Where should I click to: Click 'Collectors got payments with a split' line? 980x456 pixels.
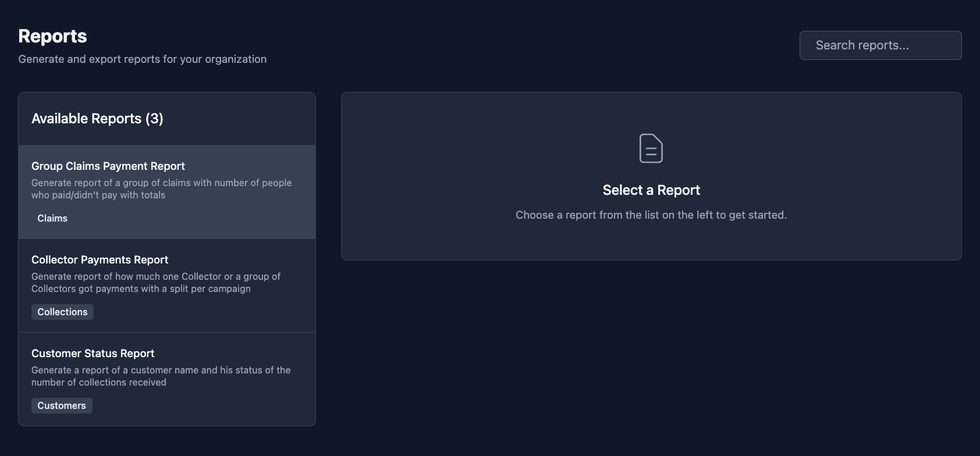[x=141, y=289]
